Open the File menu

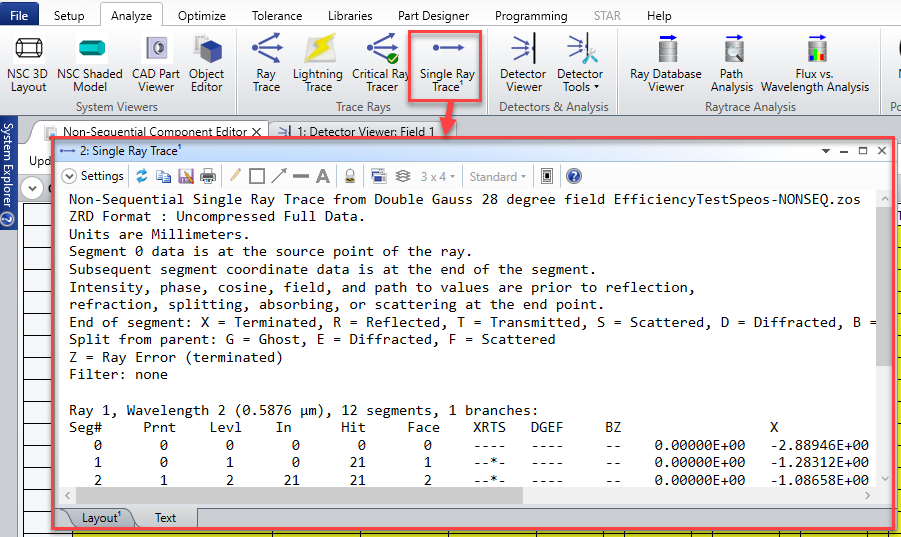pyautogui.click(x=19, y=16)
